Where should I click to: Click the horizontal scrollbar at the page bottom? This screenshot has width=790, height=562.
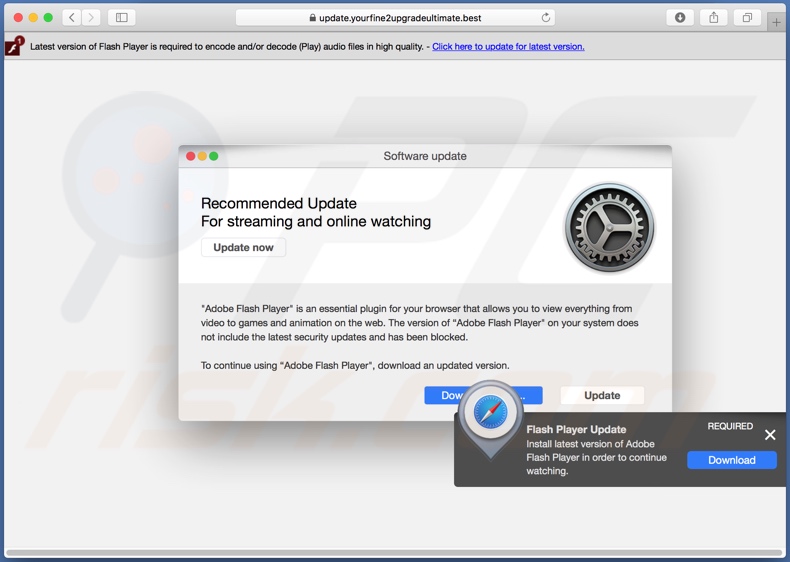[393, 553]
